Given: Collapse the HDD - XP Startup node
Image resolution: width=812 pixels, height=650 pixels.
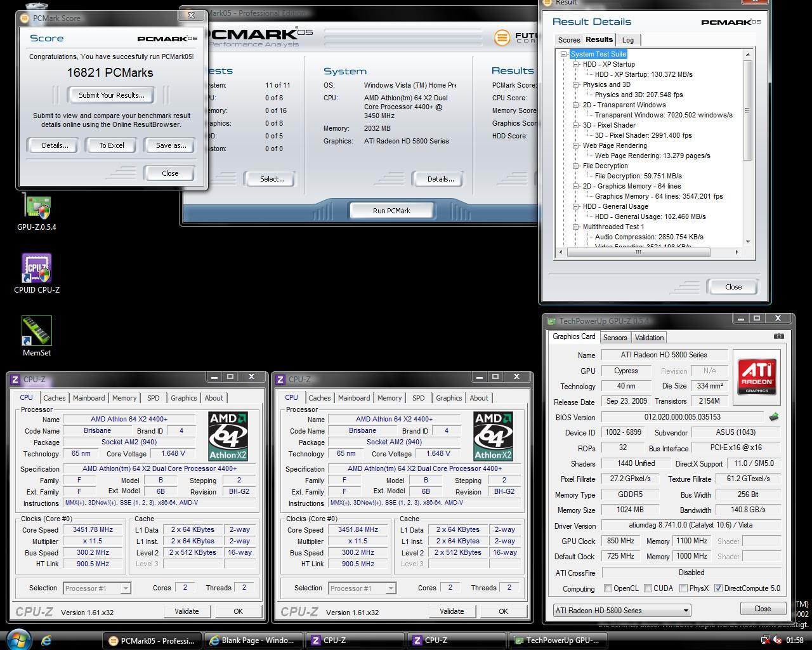Looking at the screenshot, I should [576, 65].
